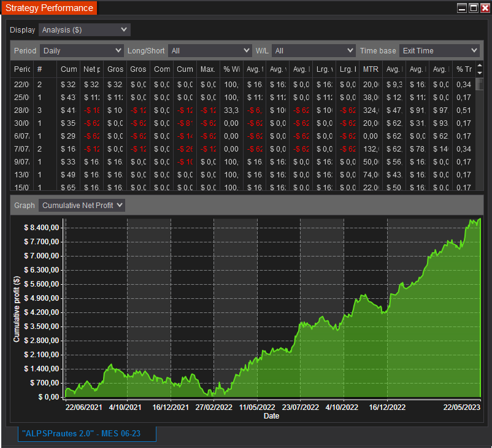This screenshot has width=492, height=448.
Task: Sort by the Period column header
Action: pos(22,69)
